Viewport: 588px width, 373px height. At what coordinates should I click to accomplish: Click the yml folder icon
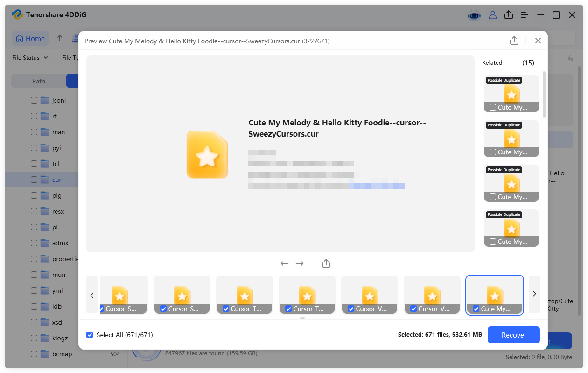pyautogui.click(x=45, y=290)
